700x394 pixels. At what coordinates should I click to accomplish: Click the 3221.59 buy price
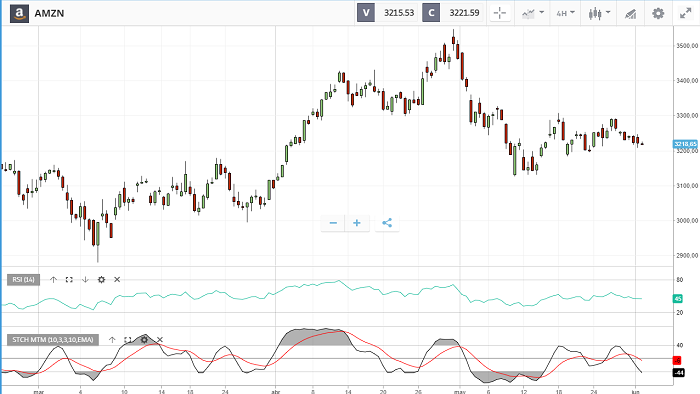464,13
